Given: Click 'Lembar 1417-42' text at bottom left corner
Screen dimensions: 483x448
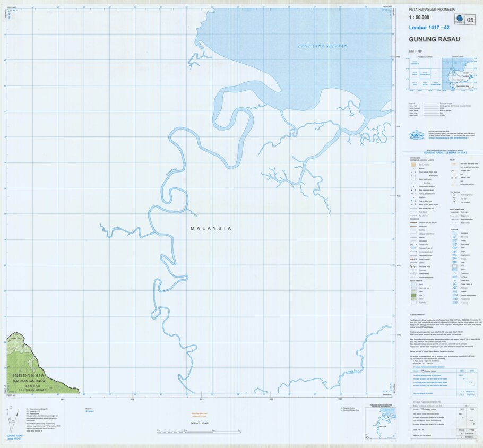Looking at the screenshot, I should pyautogui.click(x=13, y=438).
